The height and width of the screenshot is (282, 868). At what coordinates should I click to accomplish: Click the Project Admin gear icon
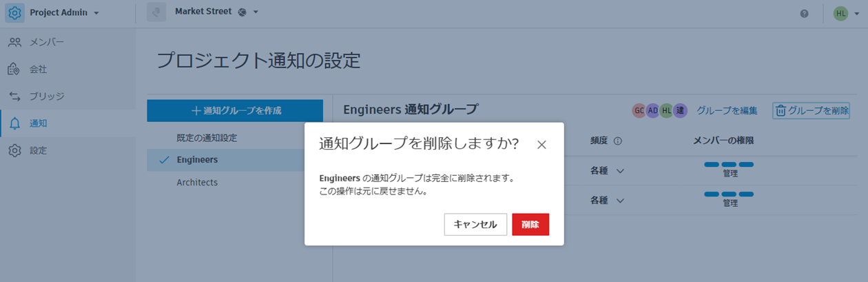coord(15,13)
